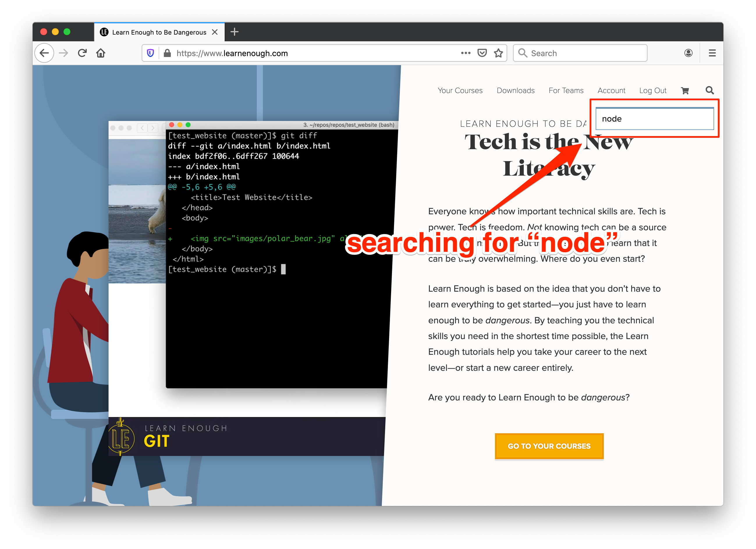Screen dimensions: 756x549
Task: Select the shopping cart icon
Action: 685,90
